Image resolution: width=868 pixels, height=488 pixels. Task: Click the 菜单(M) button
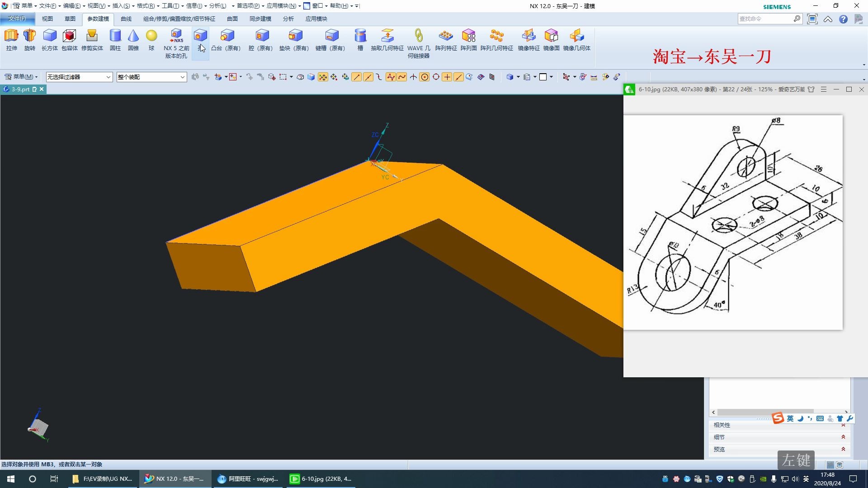21,77
